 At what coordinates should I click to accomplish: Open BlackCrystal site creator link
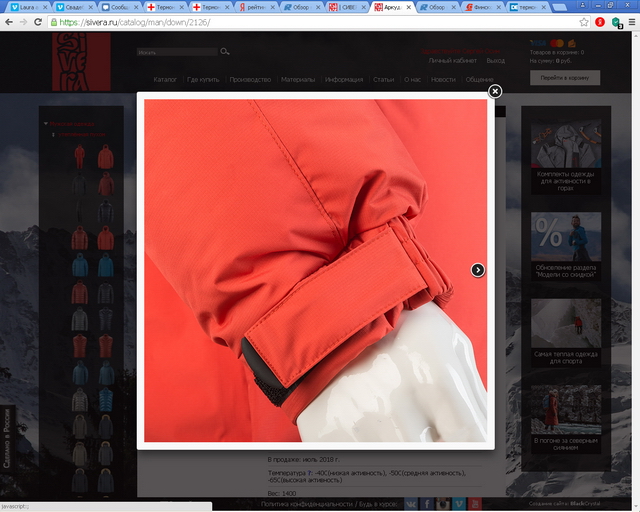(x=584, y=504)
